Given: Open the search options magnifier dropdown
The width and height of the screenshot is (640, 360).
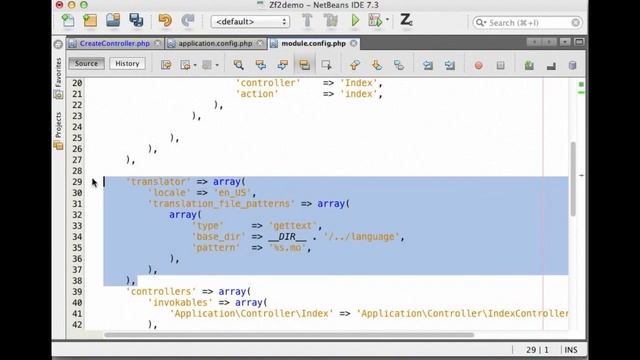Looking at the screenshot, I should (x=481, y=23).
